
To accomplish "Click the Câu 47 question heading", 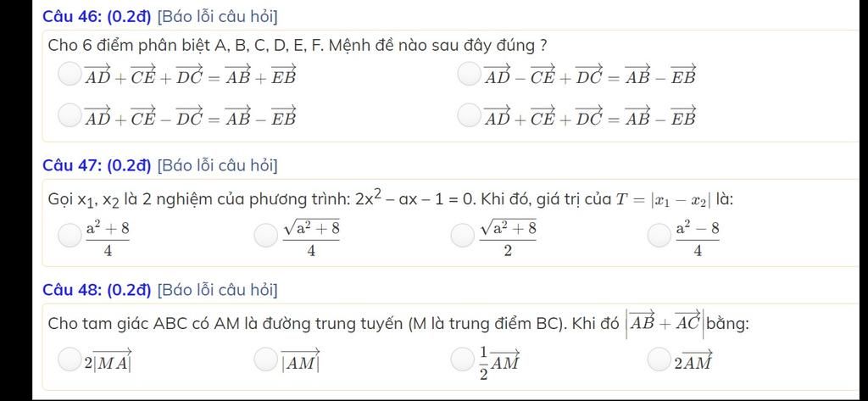I will (97, 165).
